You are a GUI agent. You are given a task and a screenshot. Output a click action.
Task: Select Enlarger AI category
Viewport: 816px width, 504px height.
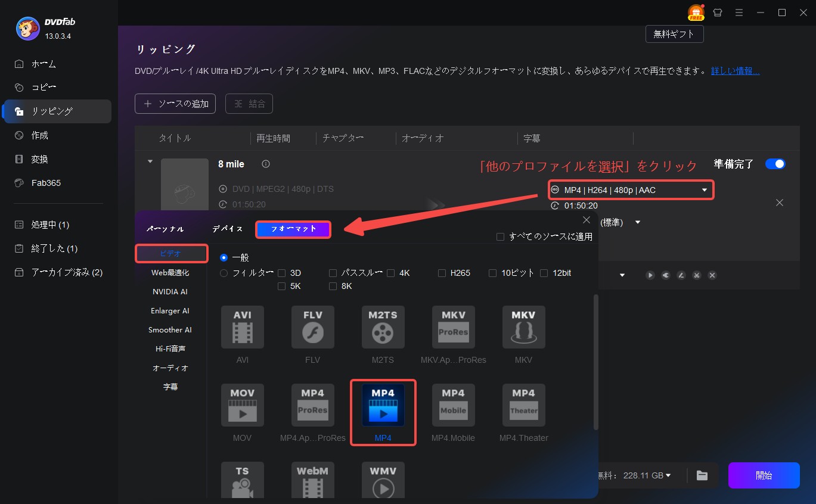[170, 310]
